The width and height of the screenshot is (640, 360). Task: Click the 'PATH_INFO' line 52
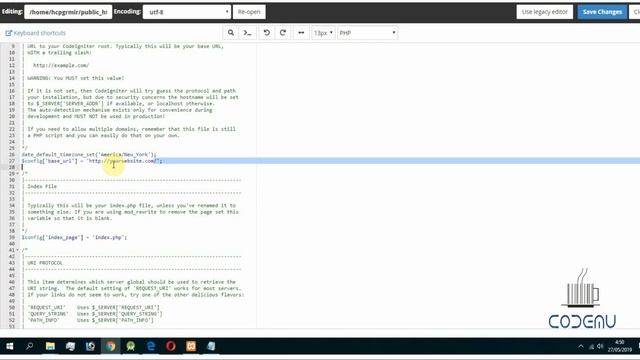pyautogui.click(x=90, y=320)
